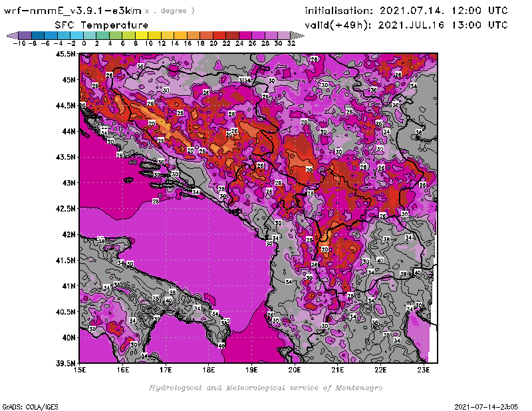Click the '22E' longitude axis label

click(380, 370)
